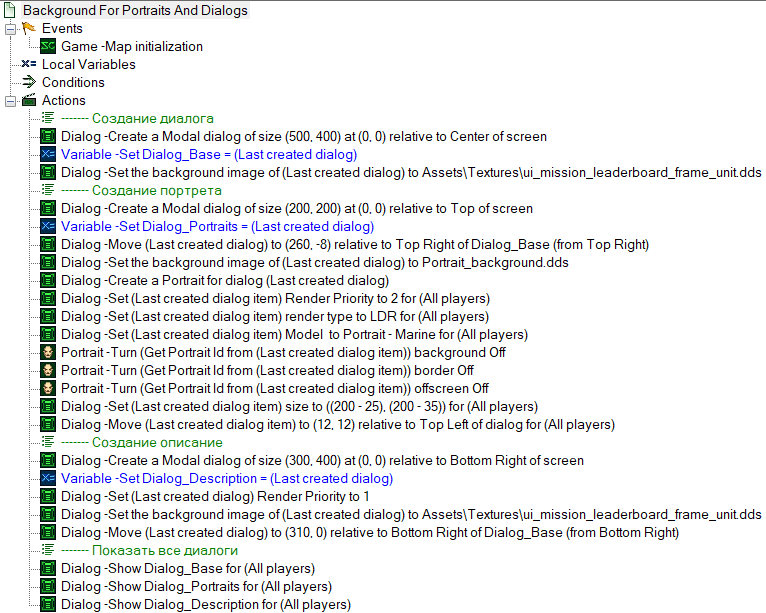Click variable icon for Set Dialog_Base
The image size is (766, 613).
tap(47, 154)
